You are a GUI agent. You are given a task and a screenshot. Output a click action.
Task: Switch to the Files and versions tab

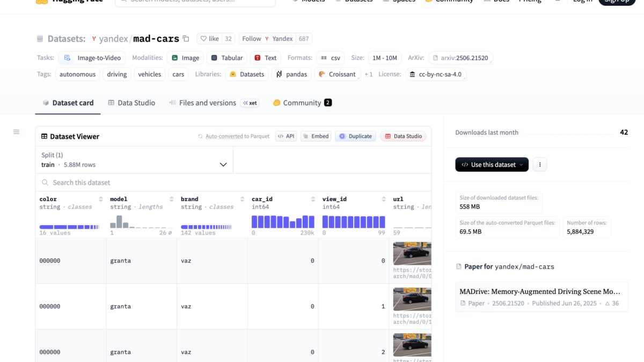tap(207, 103)
